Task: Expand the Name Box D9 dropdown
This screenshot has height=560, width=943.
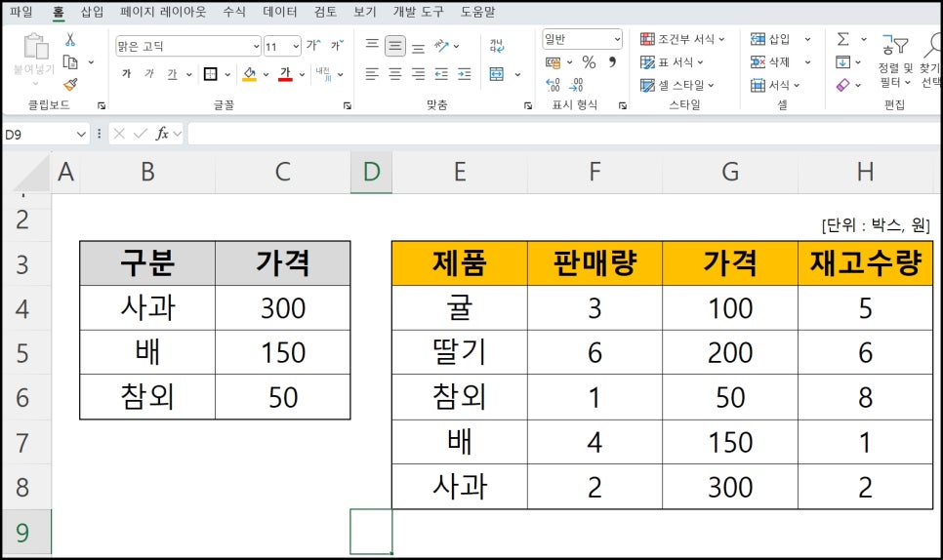Action: (x=81, y=134)
